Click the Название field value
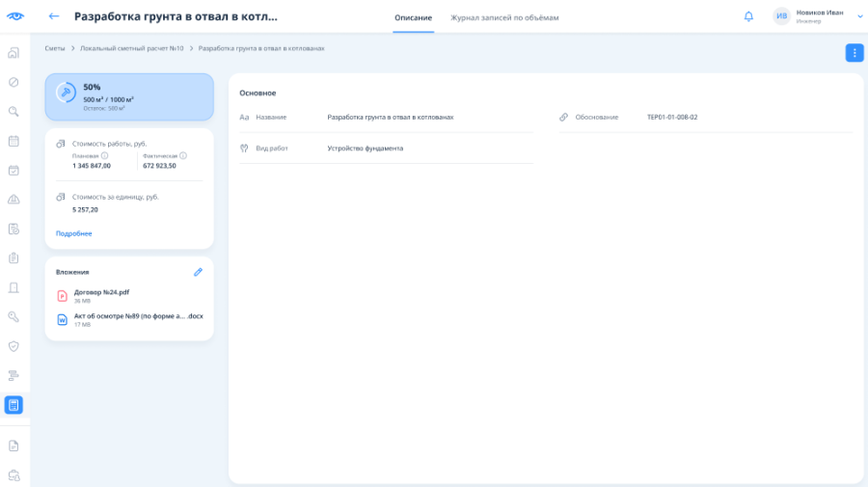868x487 pixels. [x=391, y=118]
